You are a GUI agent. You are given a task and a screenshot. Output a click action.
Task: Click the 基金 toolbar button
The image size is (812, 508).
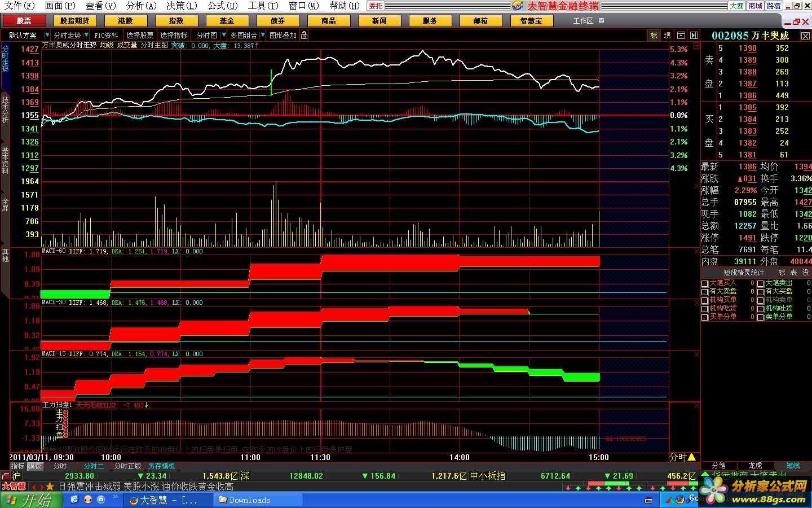[x=227, y=20]
